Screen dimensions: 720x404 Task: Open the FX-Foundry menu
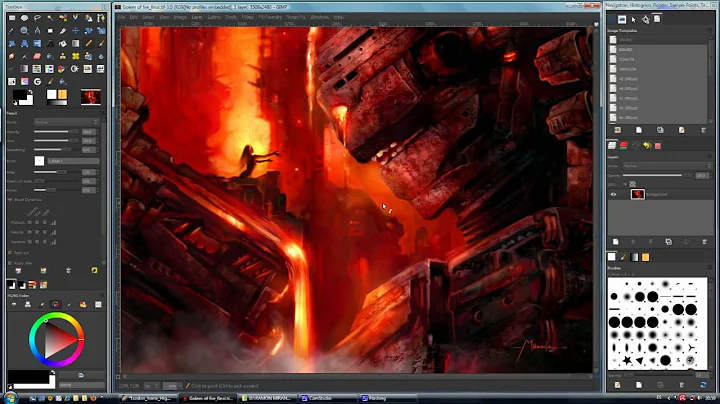point(270,17)
